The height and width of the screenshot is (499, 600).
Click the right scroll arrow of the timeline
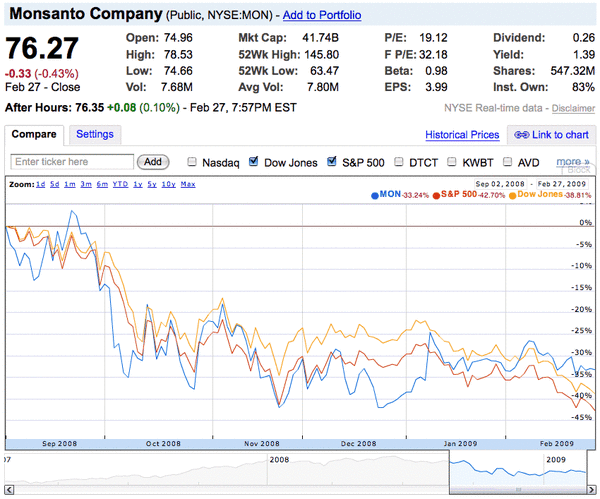592,489
